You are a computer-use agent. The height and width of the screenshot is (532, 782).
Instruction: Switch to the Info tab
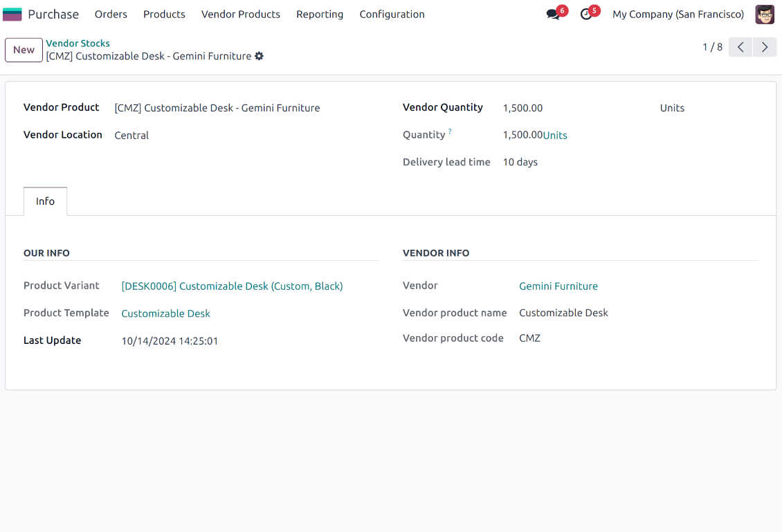point(45,201)
